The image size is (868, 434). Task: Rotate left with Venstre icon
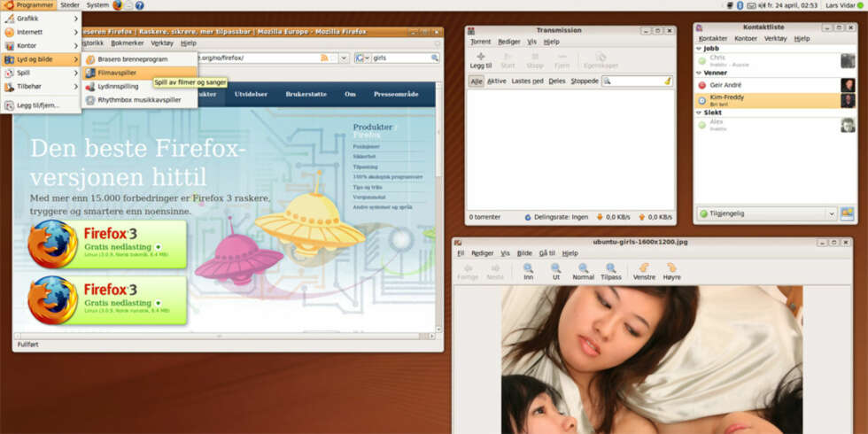point(644,271)
